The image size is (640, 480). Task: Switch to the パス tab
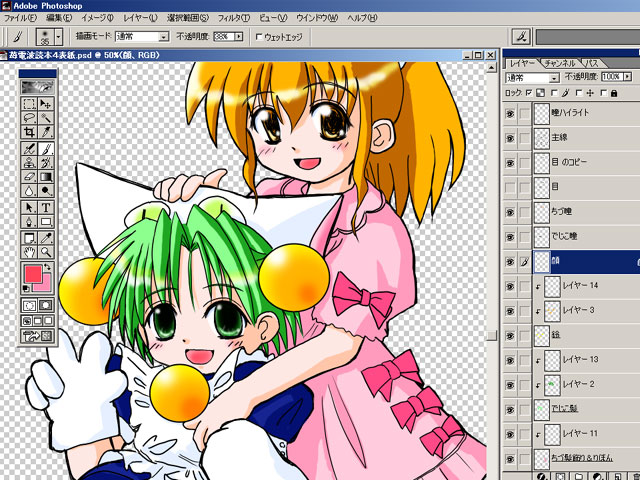pos(592,63)
